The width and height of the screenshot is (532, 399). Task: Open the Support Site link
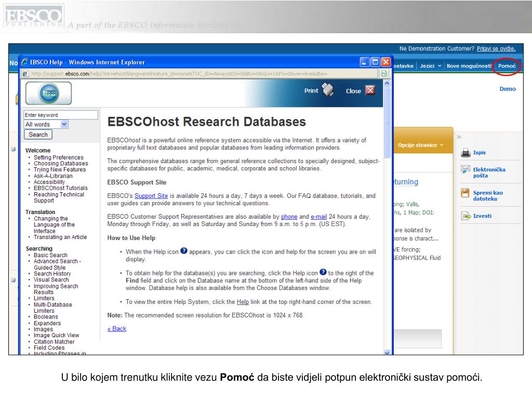pyautogui.click(x=151, y=196)
